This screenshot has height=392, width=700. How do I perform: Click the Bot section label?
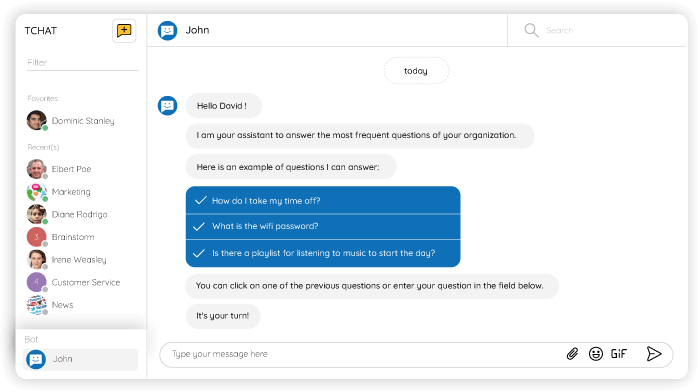[x=31, y=339]
